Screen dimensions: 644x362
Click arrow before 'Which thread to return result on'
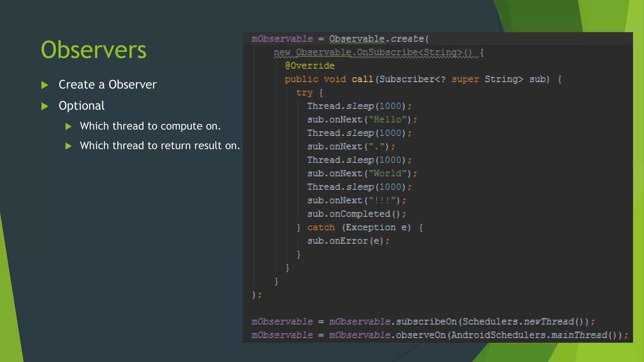pos(68,146)
